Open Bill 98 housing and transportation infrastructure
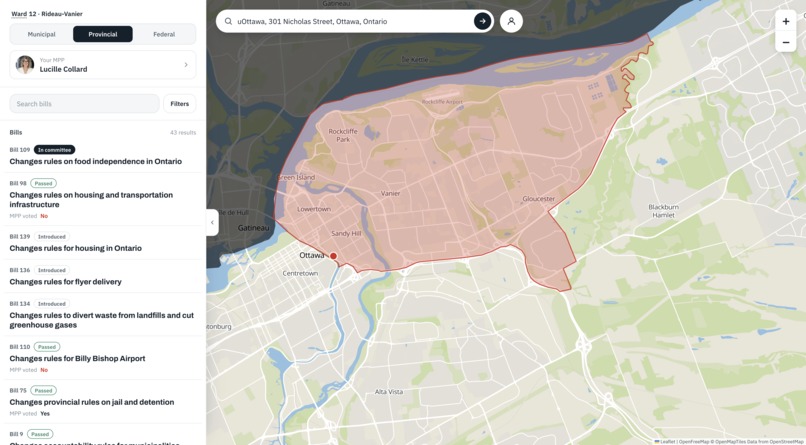The width and height of the screenshot is (806, 445). tap(91, 200)
